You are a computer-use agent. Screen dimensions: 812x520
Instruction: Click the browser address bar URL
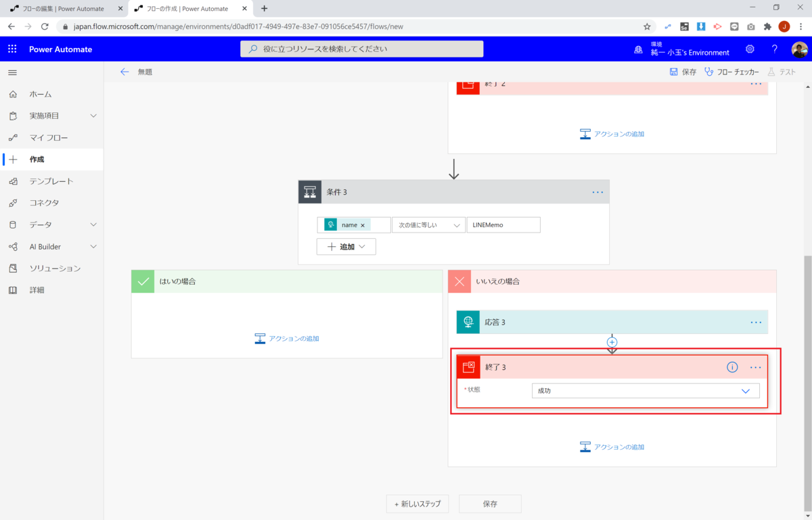[238, 26]
